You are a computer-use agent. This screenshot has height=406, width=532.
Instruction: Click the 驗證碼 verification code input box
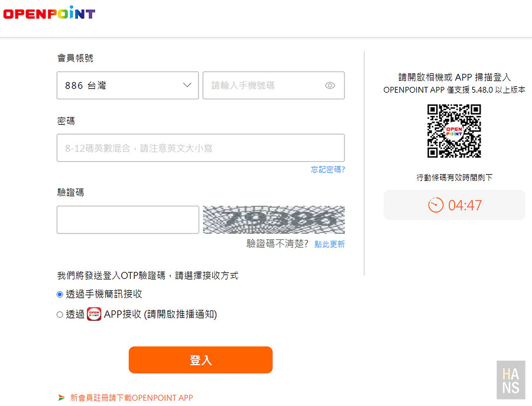click(x=128, y=220)
